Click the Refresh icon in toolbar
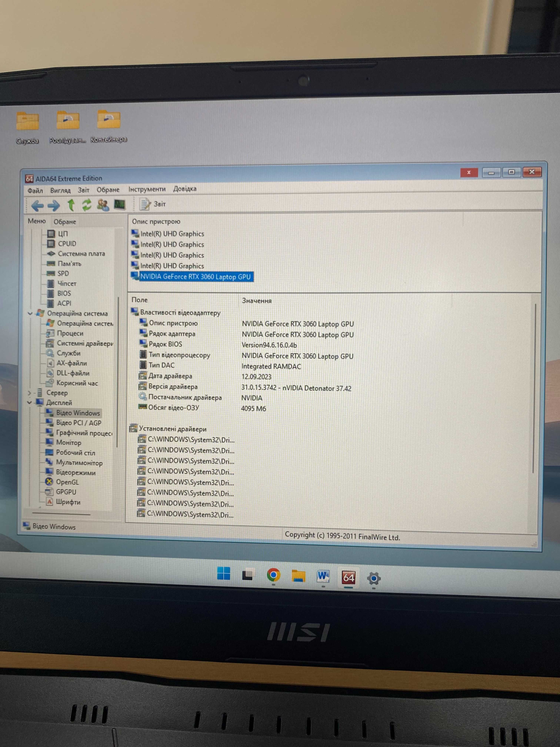This screenshot has height=747, width=560. 87,205
